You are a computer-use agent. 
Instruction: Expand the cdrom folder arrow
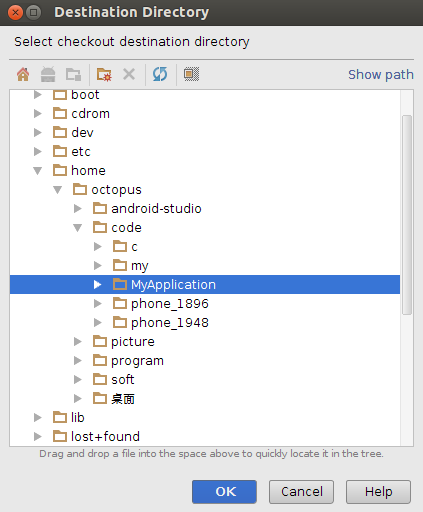pyautogui.click(x=38, y=114)
